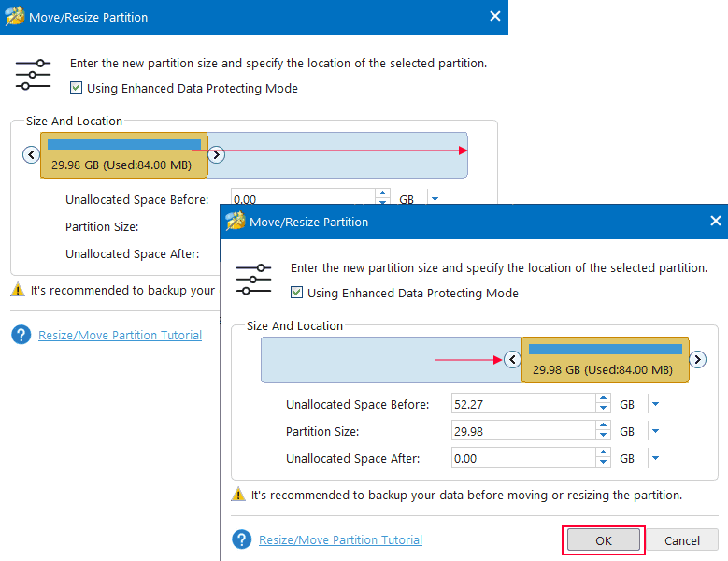
Task: Select the 29.98 GB partition block in back dialog
Action: point(124,155)
